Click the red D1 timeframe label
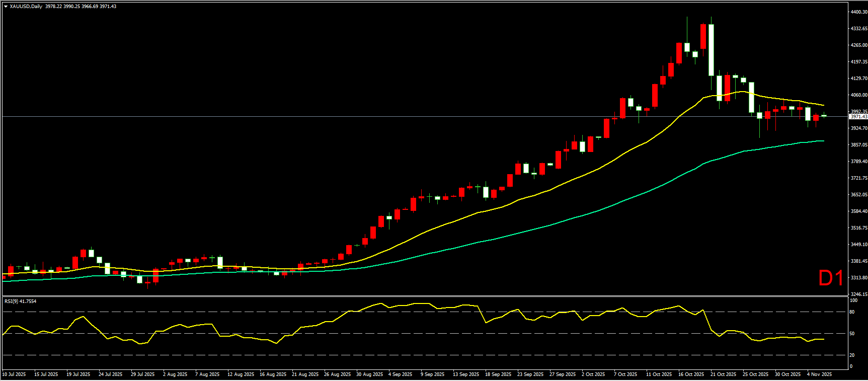 (x=830, y=278)
